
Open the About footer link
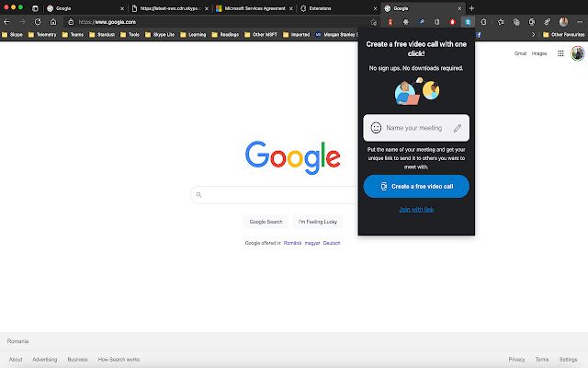click(x=16, y=360)
